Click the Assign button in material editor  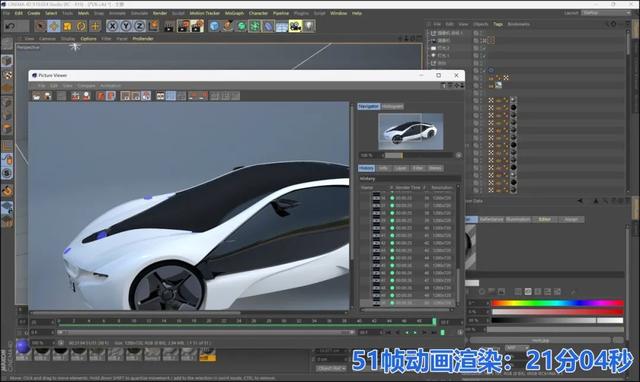571,220
